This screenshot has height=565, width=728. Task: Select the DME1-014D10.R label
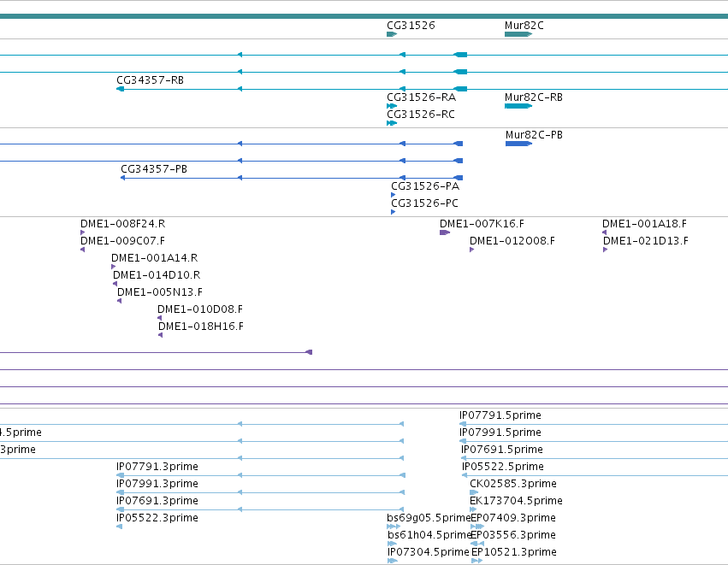(157, 275)
